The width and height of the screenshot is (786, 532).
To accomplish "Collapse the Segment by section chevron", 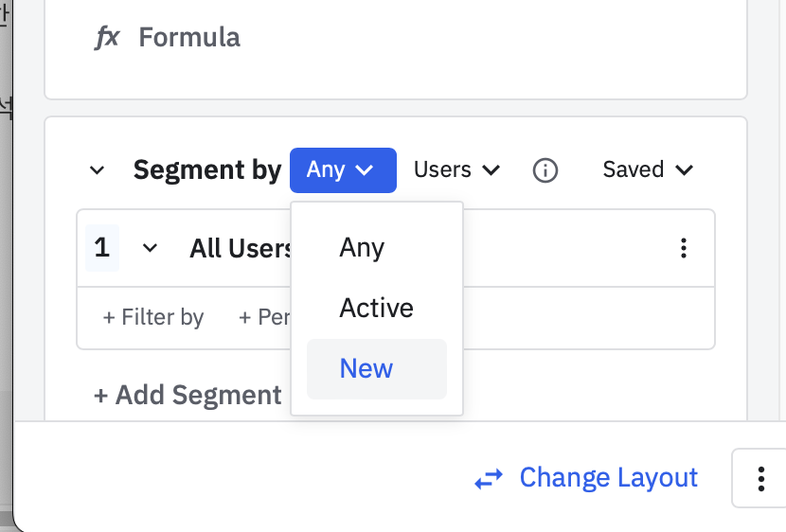I will (97, 170).
